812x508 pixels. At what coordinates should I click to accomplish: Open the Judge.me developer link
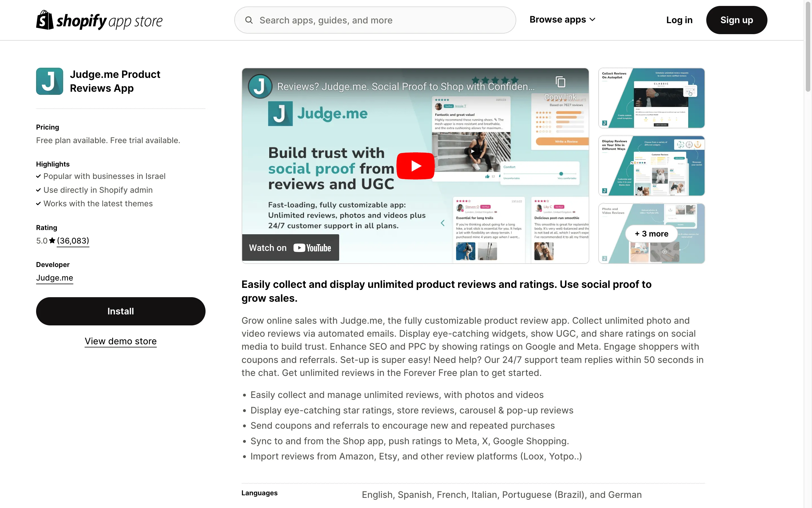click(54, 278)
